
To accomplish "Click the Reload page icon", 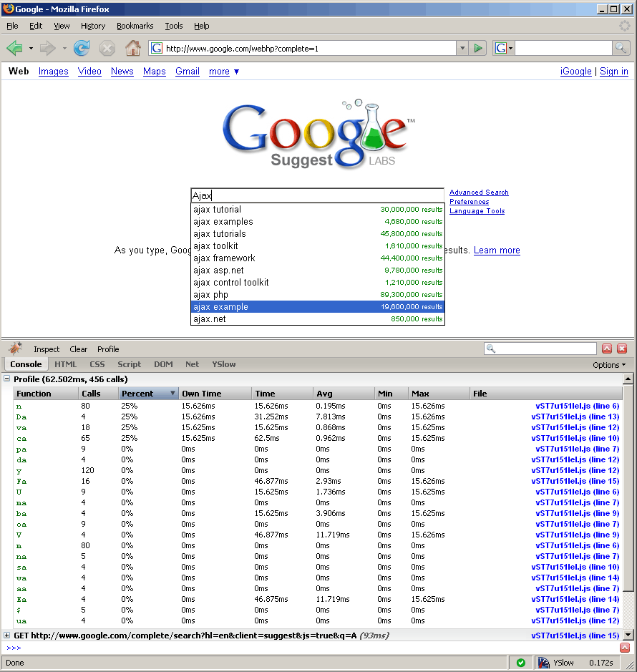I will 82,49.
